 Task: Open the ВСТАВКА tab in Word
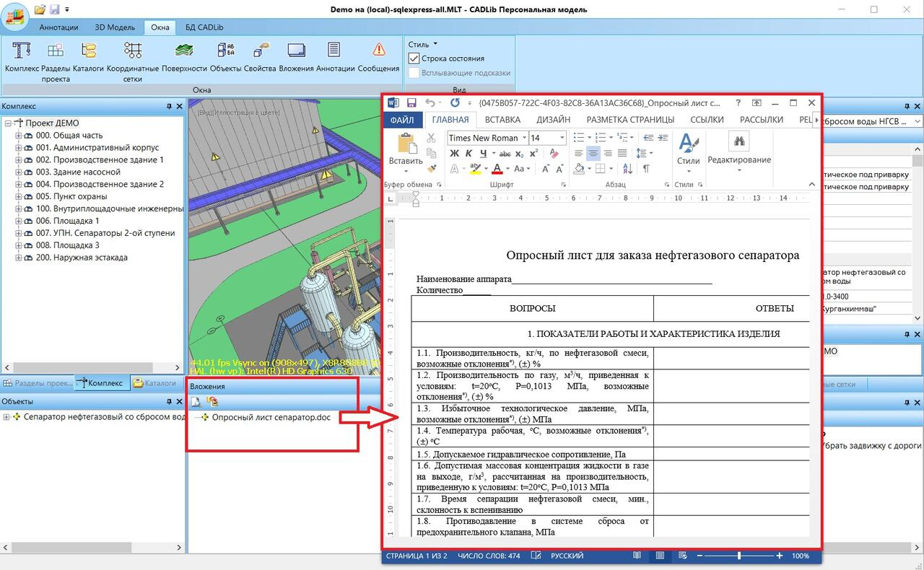(x=502, y=120)
